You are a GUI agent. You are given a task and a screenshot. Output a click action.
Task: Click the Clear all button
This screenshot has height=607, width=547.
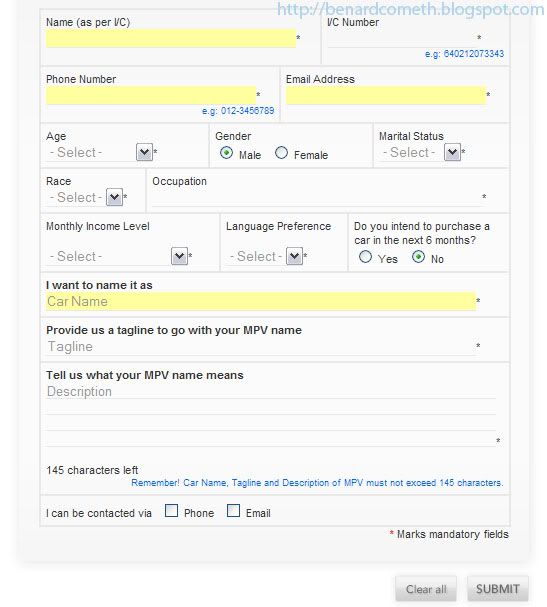(426, 589)
